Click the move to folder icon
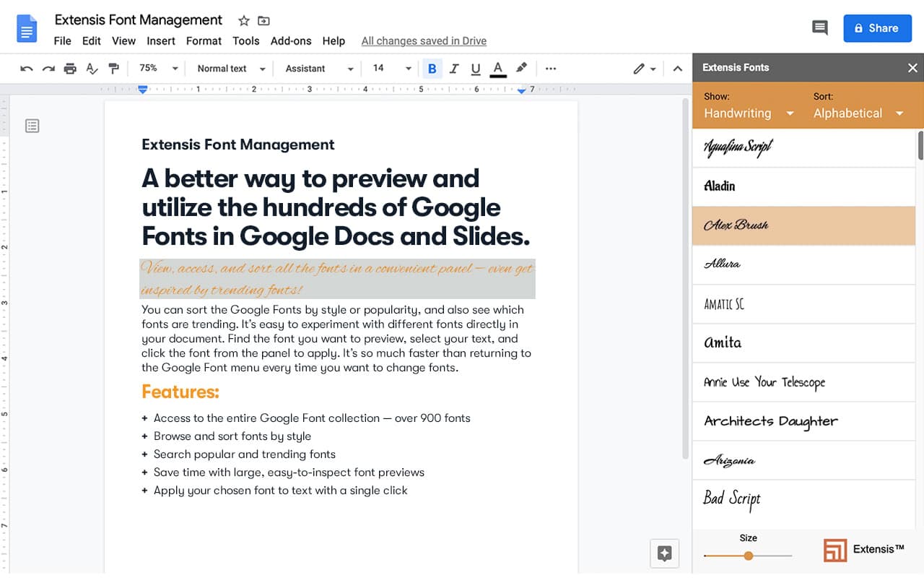Viewport: 924px width, 578px height. 263,21
